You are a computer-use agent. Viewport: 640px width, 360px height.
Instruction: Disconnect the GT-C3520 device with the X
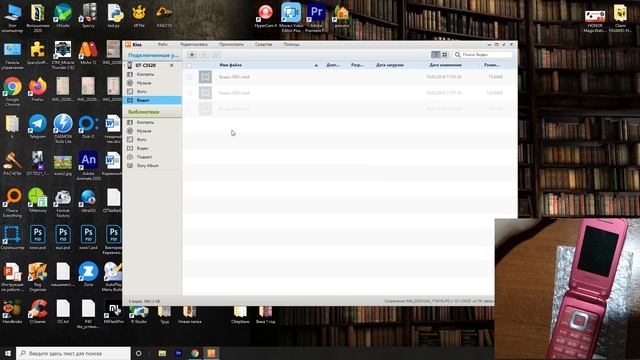click(x=172, y=65)
